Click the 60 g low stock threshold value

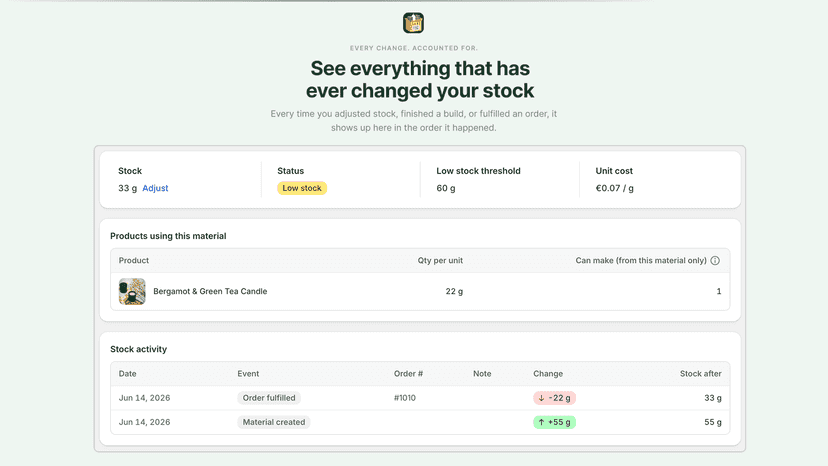pos(446,188)
